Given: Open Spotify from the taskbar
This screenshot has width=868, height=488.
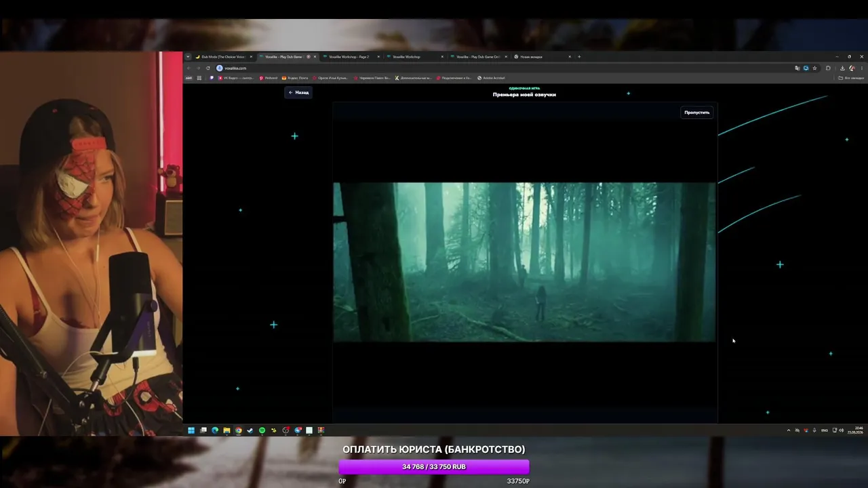Looking at the screenshot, I should point(262,430).
